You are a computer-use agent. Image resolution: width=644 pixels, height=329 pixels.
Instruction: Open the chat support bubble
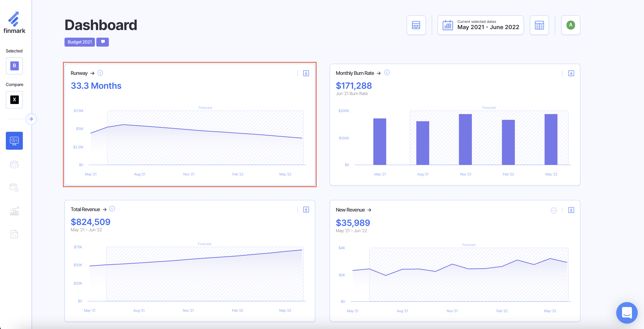coord(627,313)
